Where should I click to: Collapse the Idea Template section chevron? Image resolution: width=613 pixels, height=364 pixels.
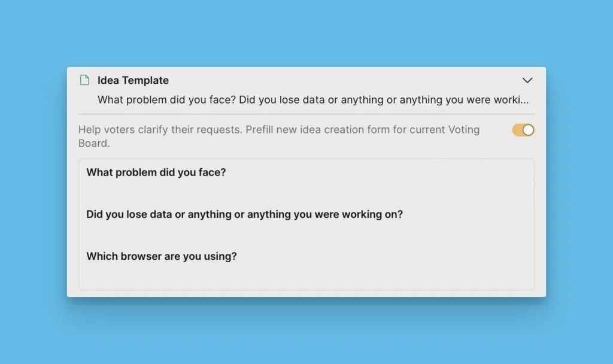(527, 80)
